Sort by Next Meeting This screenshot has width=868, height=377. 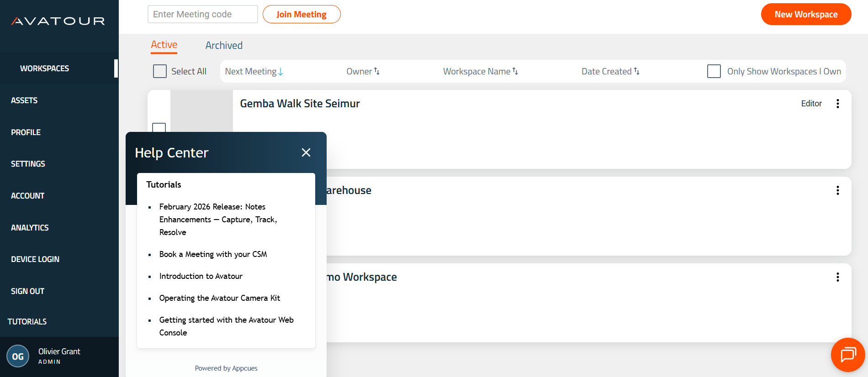[254, 72]
